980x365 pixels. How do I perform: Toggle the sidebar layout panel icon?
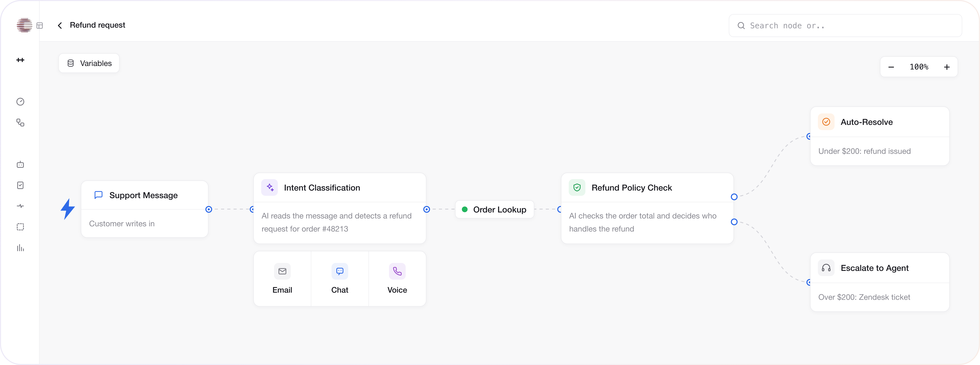click(40, 26)
